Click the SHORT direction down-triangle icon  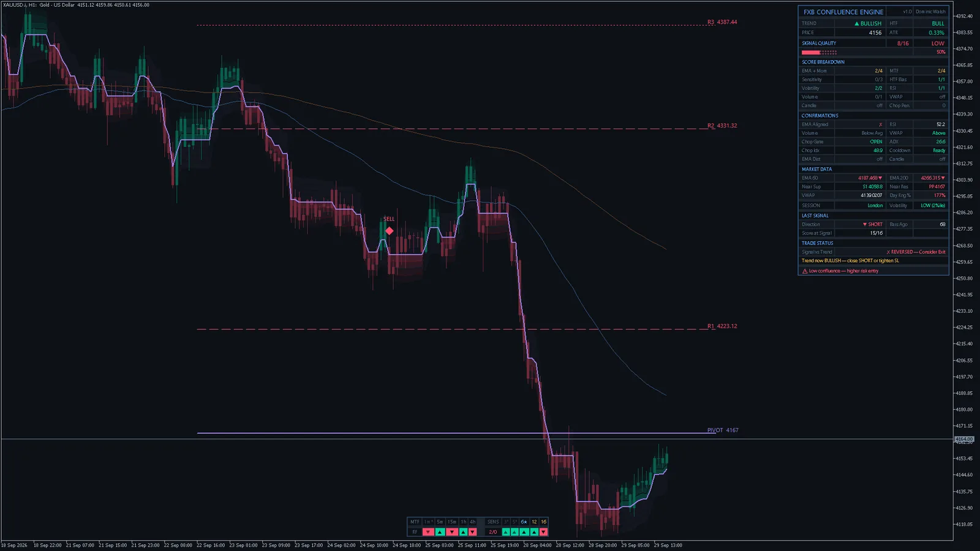click(865, 225)
